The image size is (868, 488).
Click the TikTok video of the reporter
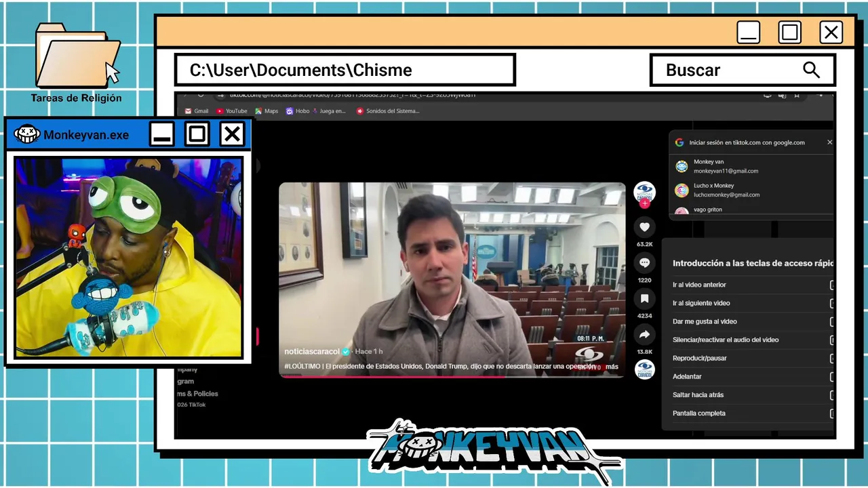tap(452, 279)
